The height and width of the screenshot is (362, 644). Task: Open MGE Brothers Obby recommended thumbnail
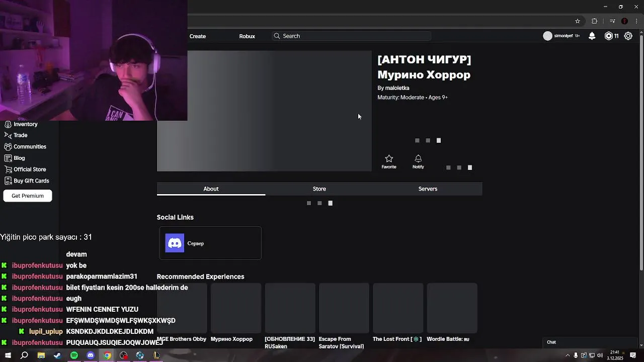pos(182,308)
